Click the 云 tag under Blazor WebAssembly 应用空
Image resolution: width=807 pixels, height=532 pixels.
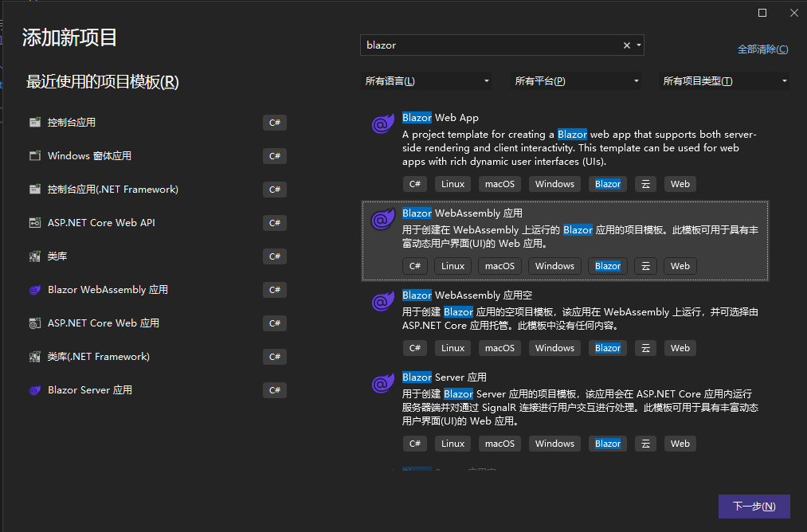click(x=645, y=348)
